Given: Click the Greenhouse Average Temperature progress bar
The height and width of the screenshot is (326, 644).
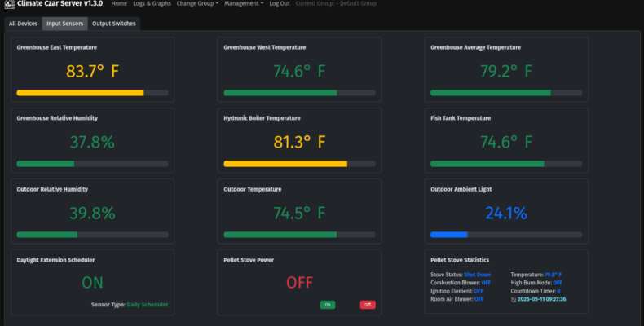Looking at the screenshot, I should [506, 93].
